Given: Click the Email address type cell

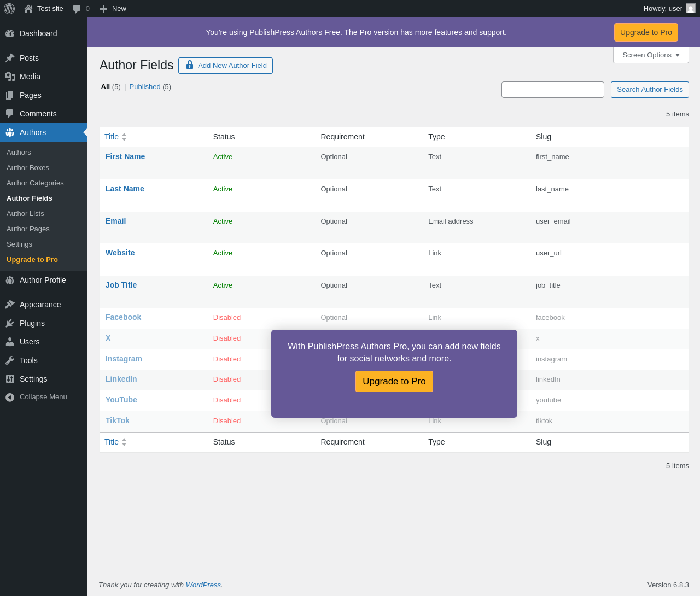Looking at the screenshot, I should click(451, 221).
